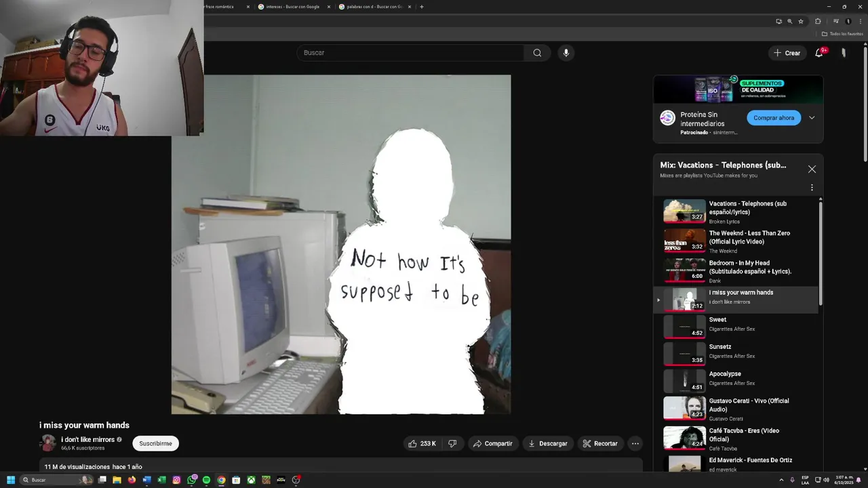Show hidden system tray icons
This screenshot has height=488, width=868.
pyautogui.click(x=781, y=480)
